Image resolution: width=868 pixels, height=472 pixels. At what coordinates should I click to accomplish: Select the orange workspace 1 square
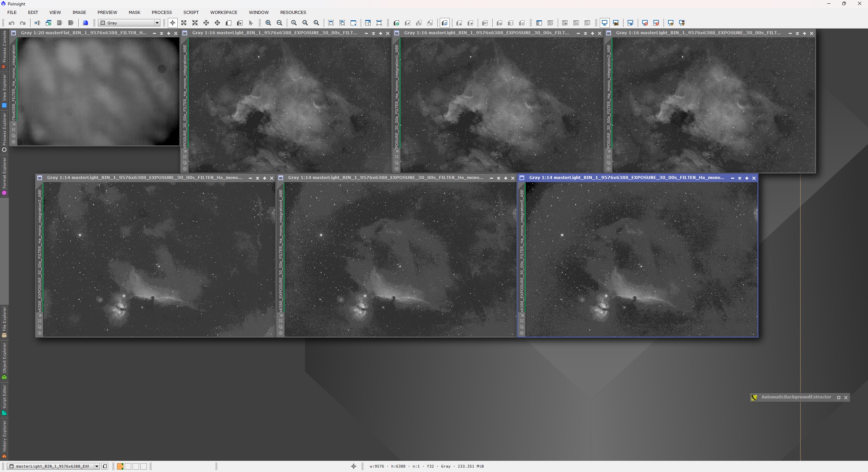click(x=120, y=466)
